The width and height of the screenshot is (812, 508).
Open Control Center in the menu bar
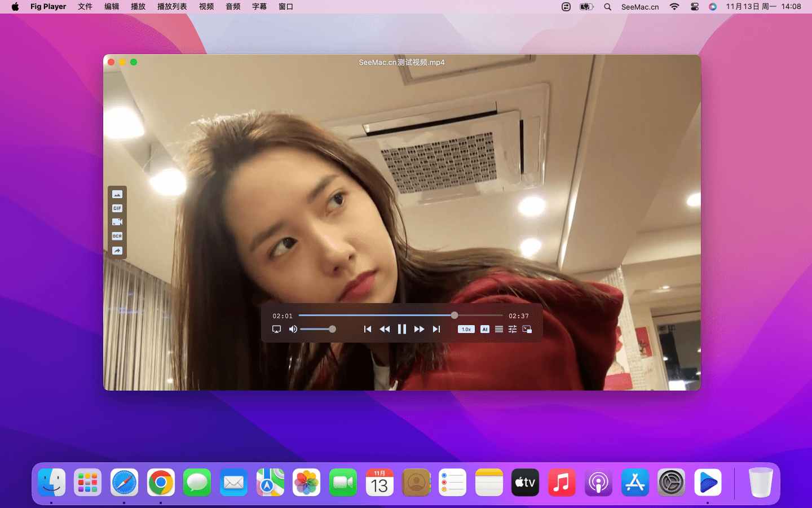(x=695, y=7)
